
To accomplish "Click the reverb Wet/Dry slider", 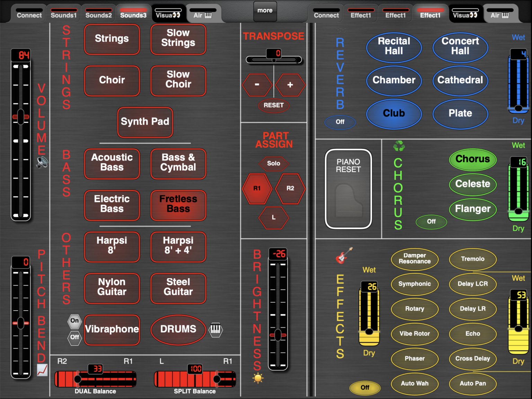I will click(x=518, y=81).
